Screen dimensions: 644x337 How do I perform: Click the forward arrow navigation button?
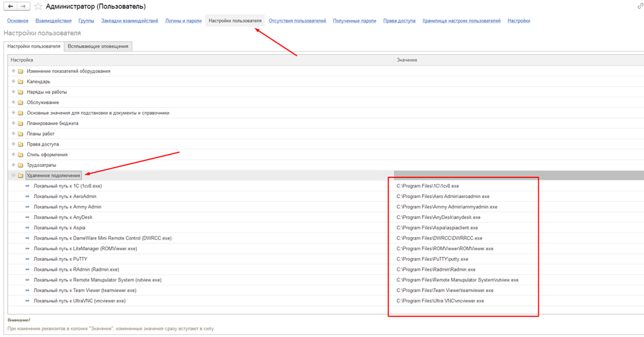(23, 7)
